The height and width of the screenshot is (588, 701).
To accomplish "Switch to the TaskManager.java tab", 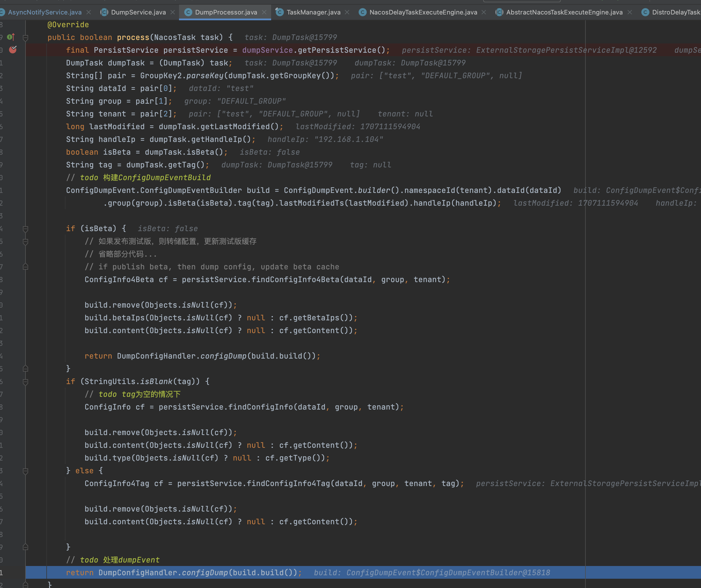I will click(313, 12).
